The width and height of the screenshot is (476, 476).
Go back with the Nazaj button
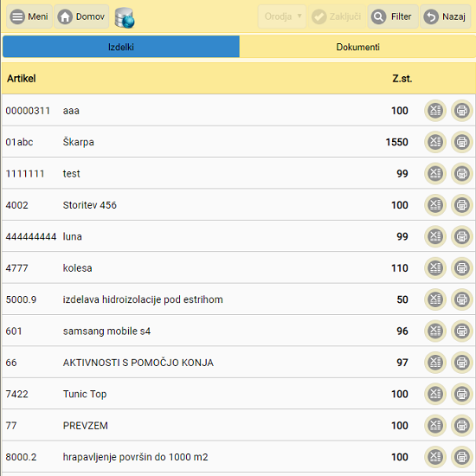pos(446,16)
